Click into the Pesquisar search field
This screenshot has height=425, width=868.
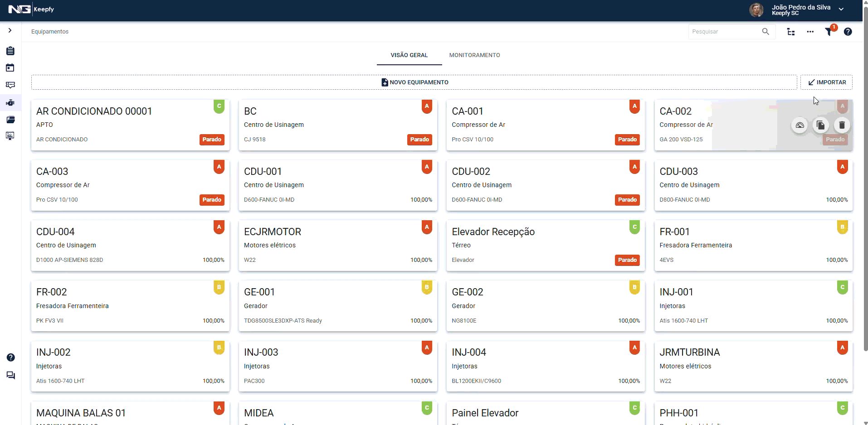(x=725, y=32)
